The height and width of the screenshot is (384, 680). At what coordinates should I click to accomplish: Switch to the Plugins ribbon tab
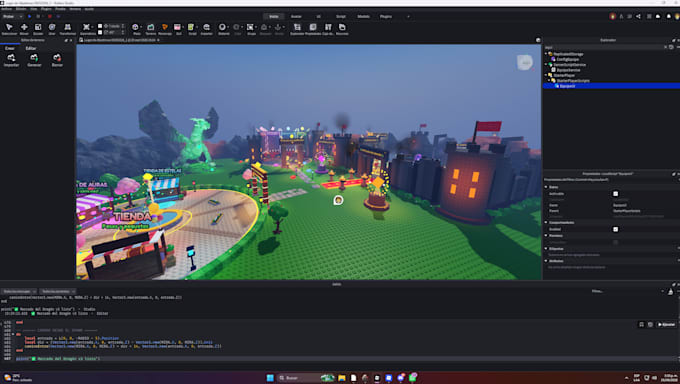[x=386, y=16]
